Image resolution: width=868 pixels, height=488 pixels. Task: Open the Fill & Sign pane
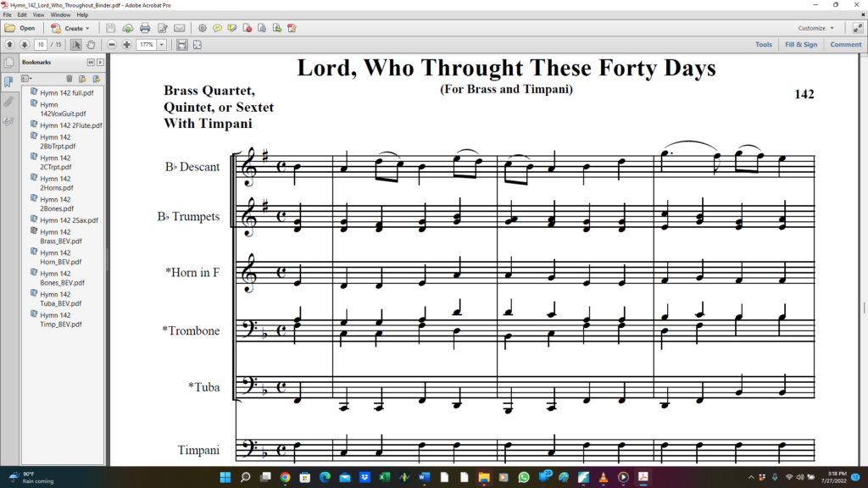pyautogui.click(x=800, y=44)
